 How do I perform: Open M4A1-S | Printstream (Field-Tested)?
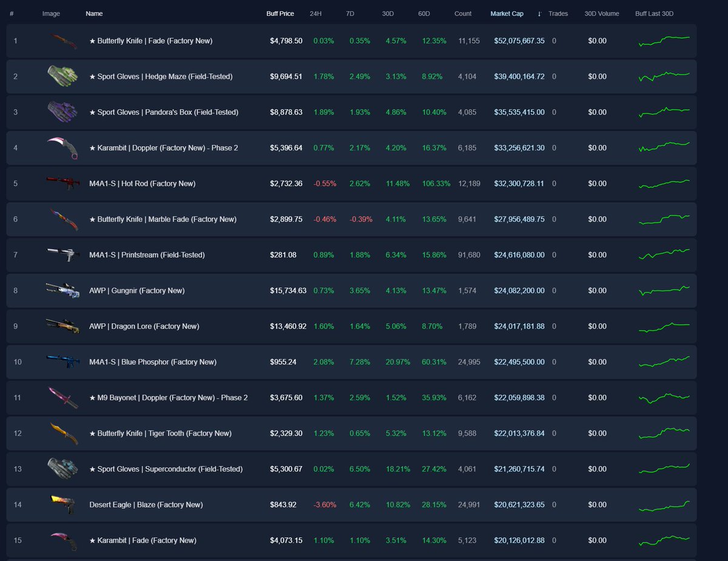point(147,255)
